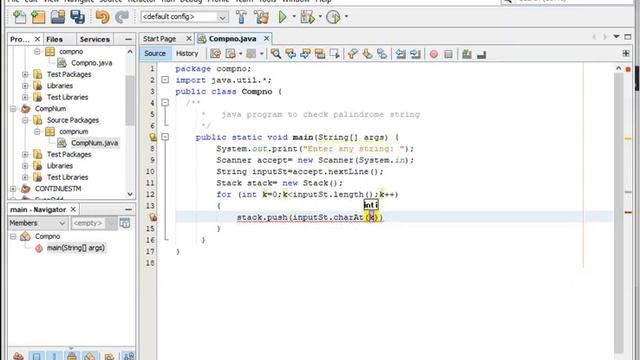640x360 pixels.
Task: Click the New File toolbar icon
Action: point(19,17)
